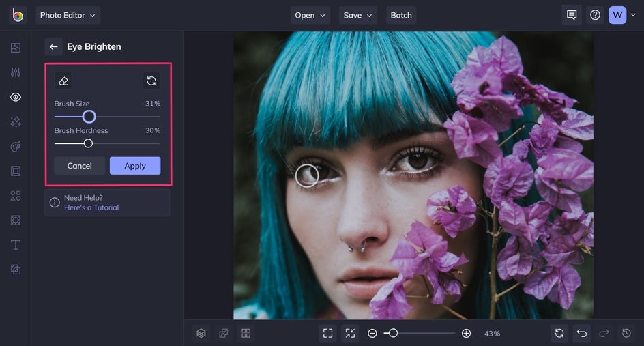Image resolution: width=644 pixels, height=346 pixels.
Task: Click the W account avatar
Action: tap(617, 15)
